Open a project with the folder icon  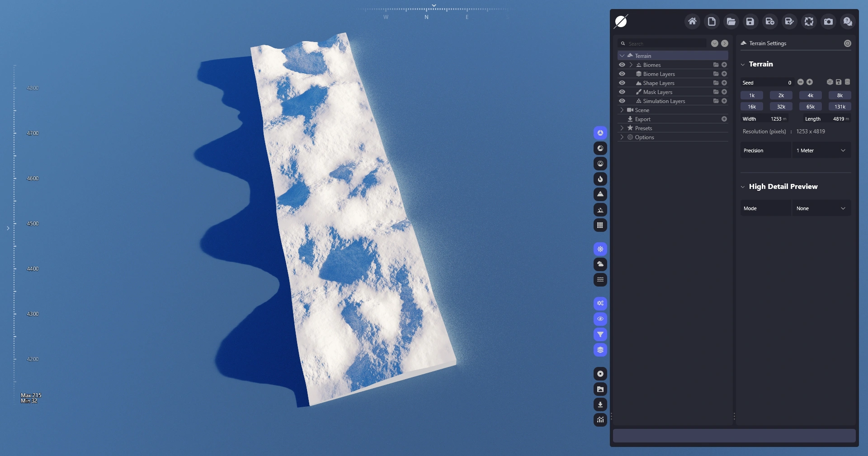click(731, 22)
